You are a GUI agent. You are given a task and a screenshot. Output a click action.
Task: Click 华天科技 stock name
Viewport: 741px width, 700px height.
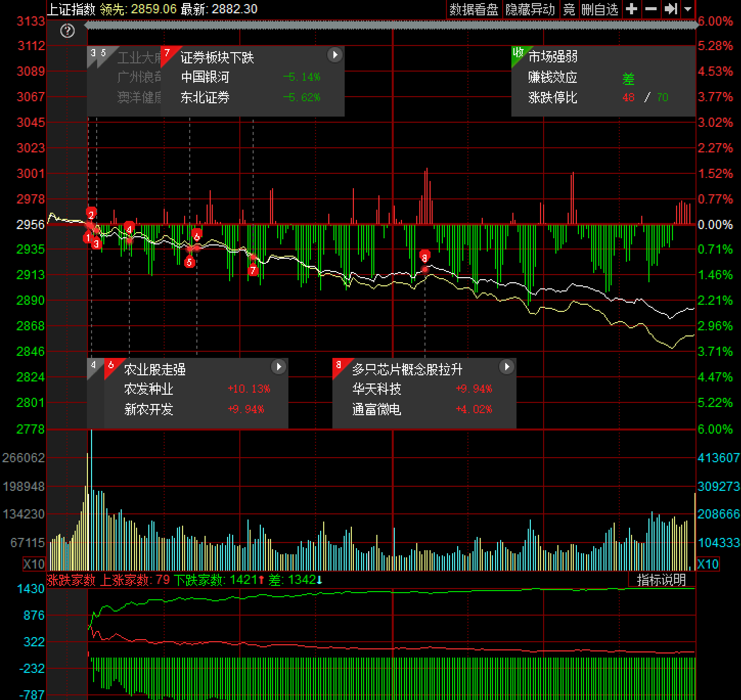377,389
